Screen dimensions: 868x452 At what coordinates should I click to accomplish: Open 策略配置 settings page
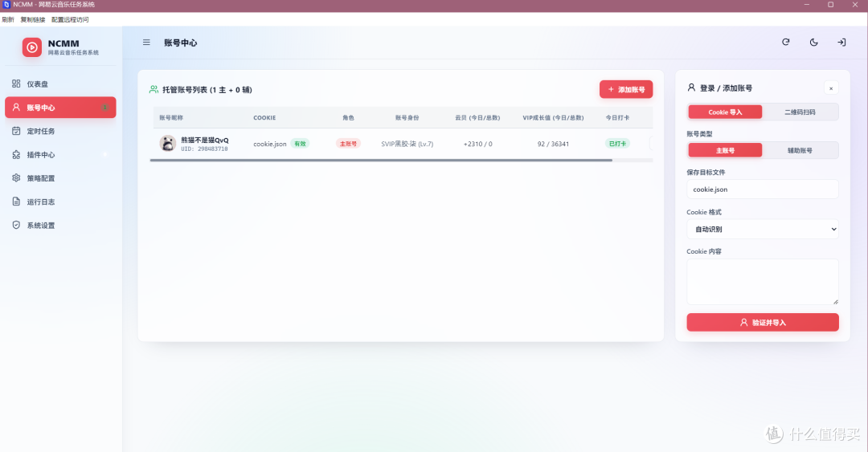60,178
